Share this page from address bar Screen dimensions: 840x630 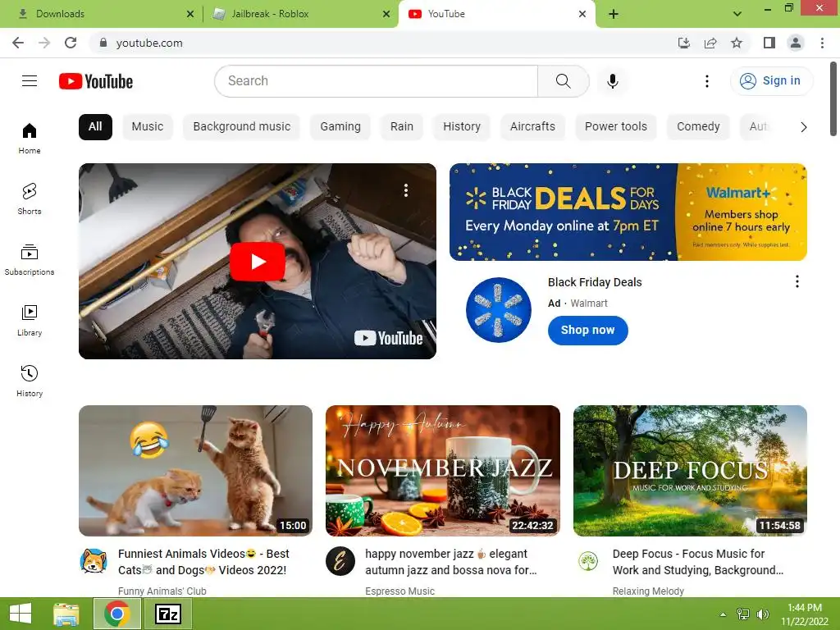[x=710, y=43]
